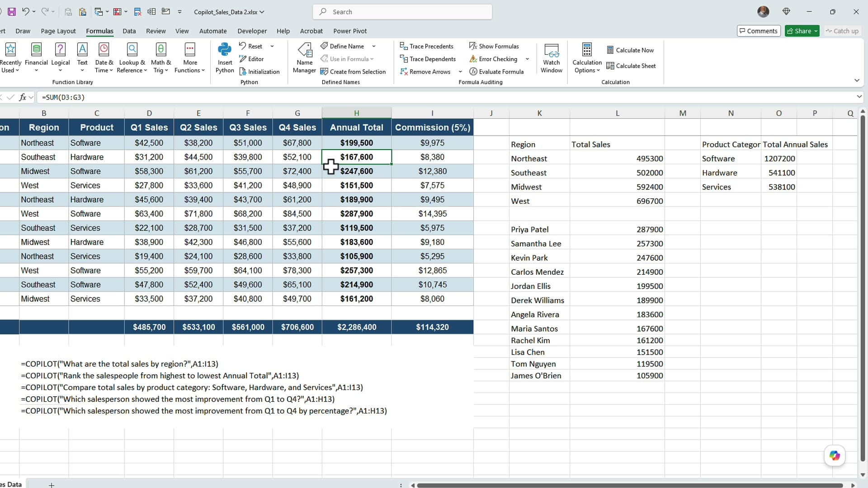The height and width of the screenshot is (488, 868).
Task: Click Calculate Now
Action: click(x=630, y=50)
